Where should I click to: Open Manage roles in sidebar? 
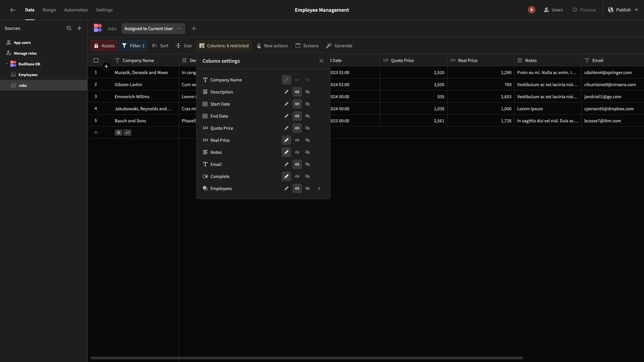click(x=44, y=53)
